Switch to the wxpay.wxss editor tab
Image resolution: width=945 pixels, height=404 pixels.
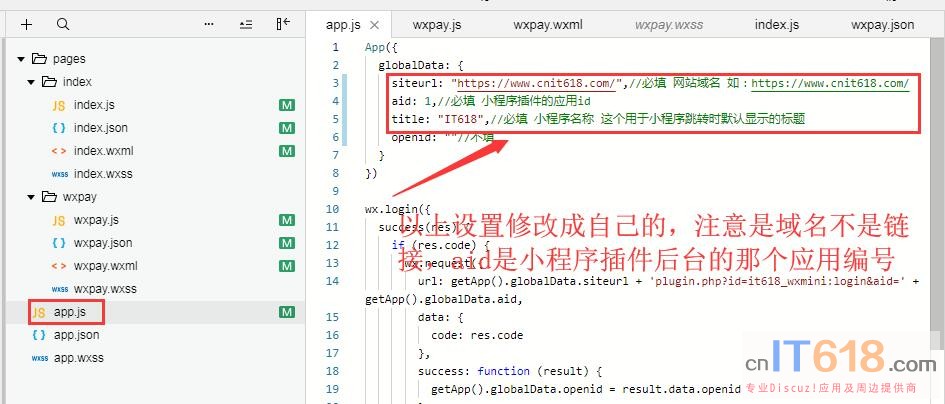(x=669, y=25)
